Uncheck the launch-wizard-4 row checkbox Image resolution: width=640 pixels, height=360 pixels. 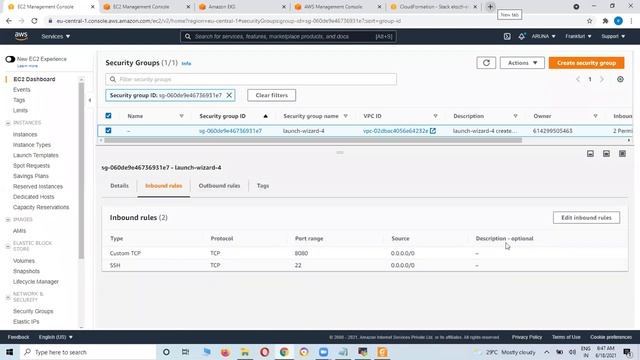coord(108,131)
